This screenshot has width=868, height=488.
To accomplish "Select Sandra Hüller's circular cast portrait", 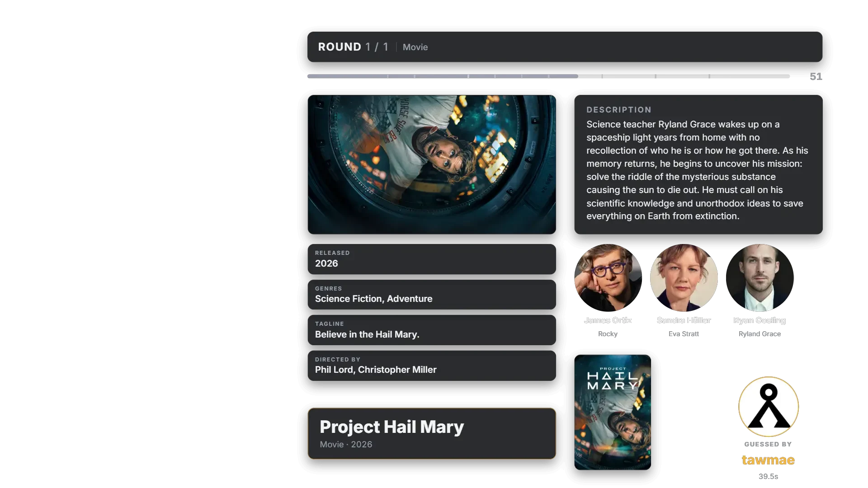I will coord(684,278).
